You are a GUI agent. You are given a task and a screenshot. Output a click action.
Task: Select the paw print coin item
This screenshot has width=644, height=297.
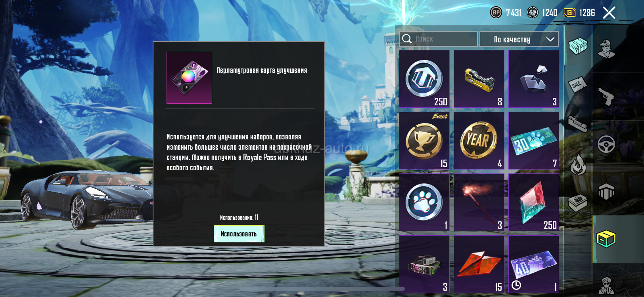pyautogui.click(x=424, y=202)
